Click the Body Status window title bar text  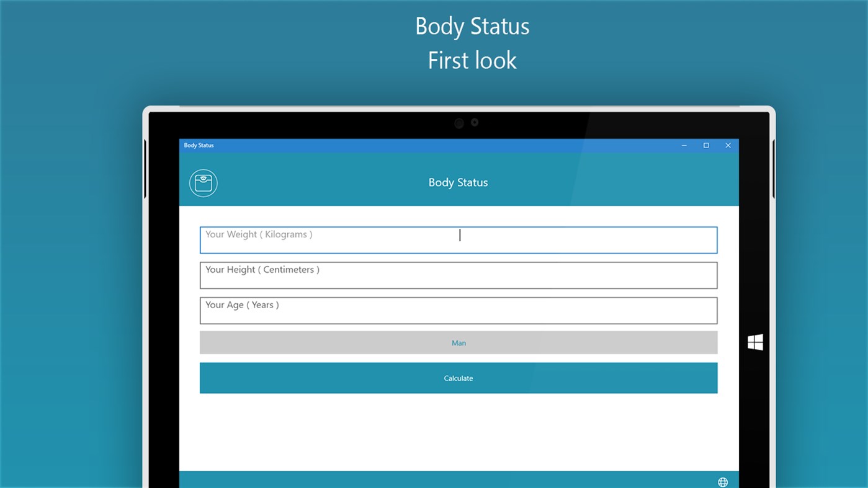click(199, 146)
